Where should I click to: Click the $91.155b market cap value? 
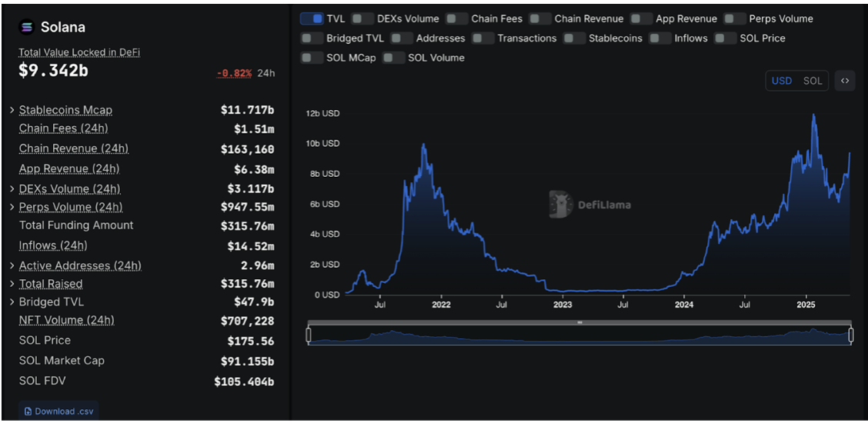(248, 361)
